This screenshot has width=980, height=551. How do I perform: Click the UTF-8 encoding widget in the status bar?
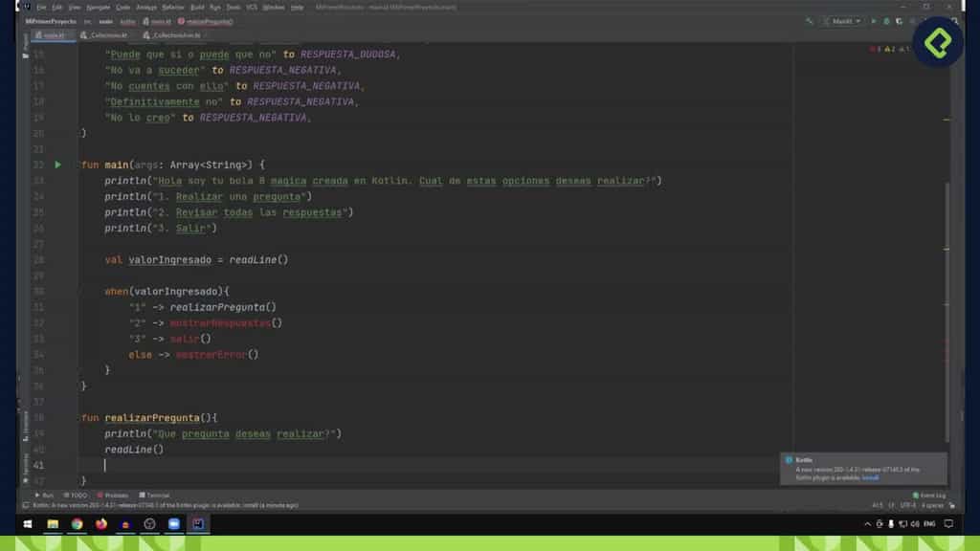tap(904, 504)
